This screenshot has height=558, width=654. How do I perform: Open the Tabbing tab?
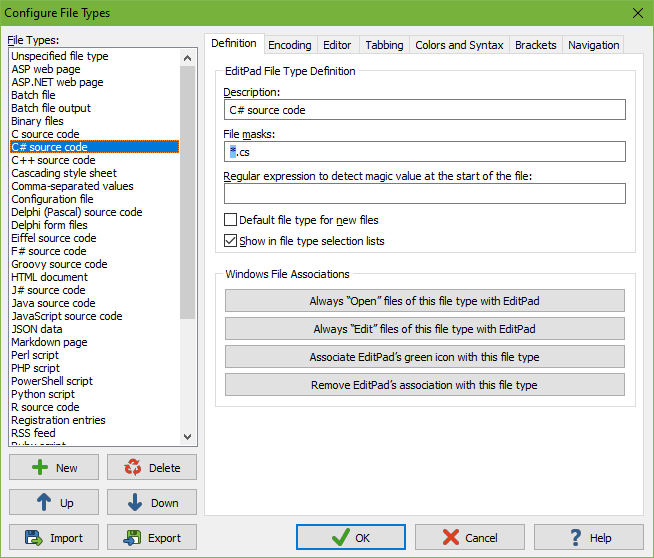pyautogui.click(x=384, y=45)
